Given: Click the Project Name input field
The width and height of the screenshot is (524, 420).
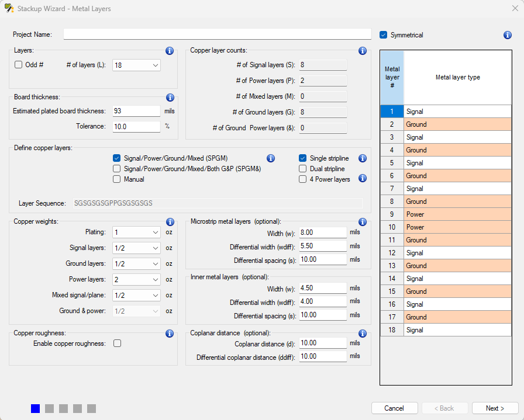Looking at the screenshot, I should pos(218,34).
